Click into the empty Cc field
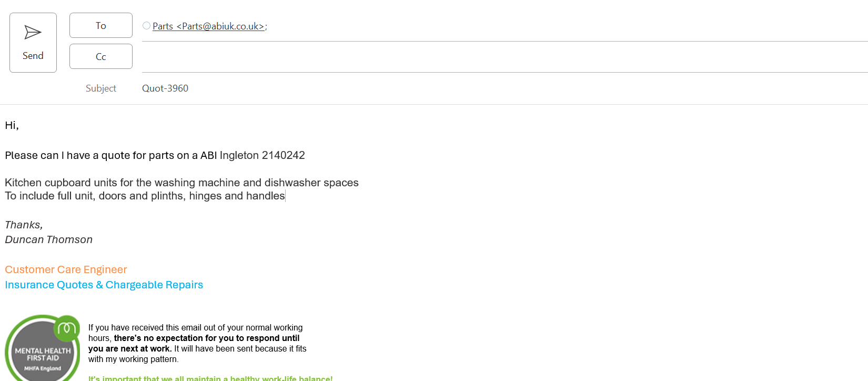The height and width of the screenshot is (381, 868). click(x=473, y=57)
